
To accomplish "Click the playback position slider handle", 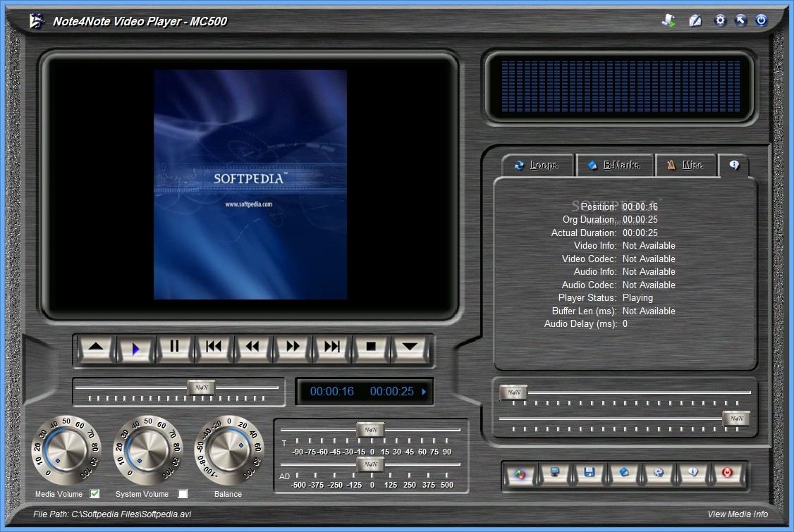I will [202, 388].
